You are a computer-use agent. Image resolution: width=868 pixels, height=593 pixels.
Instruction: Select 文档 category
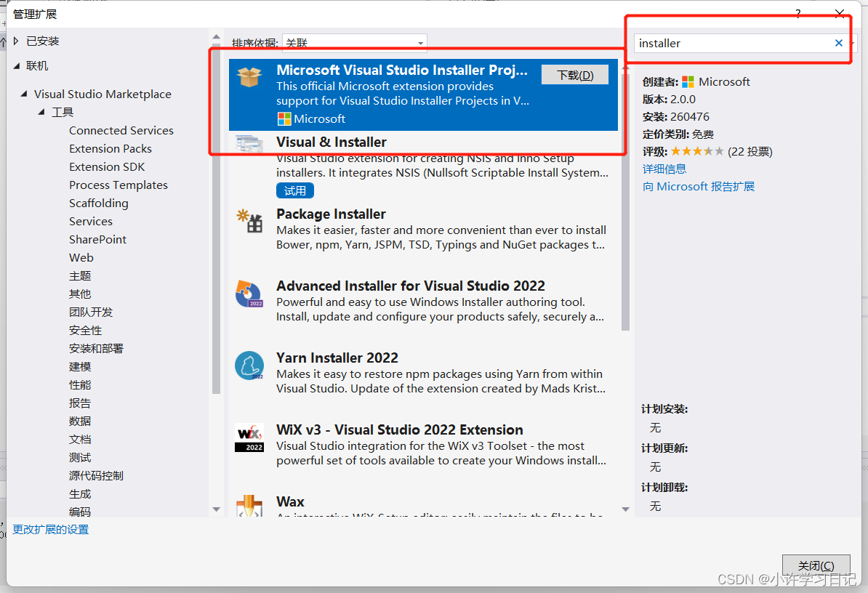[x=80, y=439]
